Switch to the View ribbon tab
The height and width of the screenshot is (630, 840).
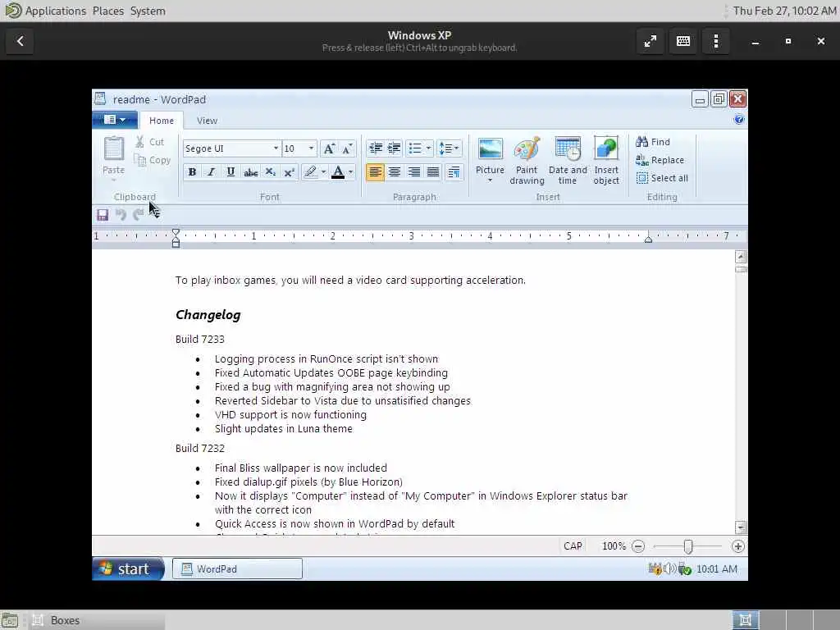pos(207,121)
